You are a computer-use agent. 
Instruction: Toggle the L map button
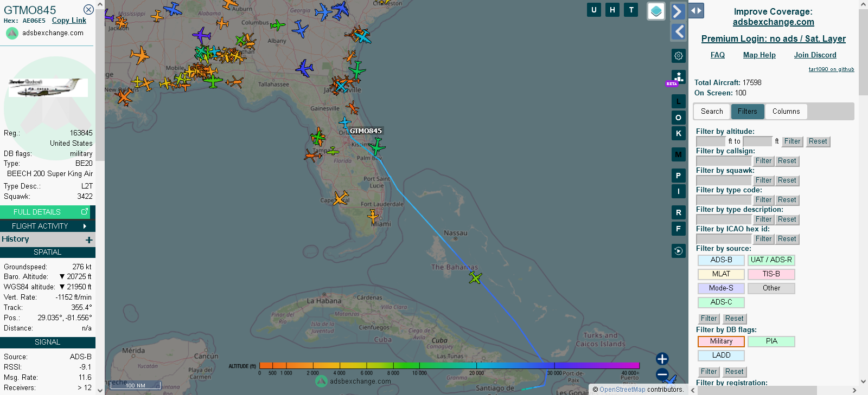point(679,101)
